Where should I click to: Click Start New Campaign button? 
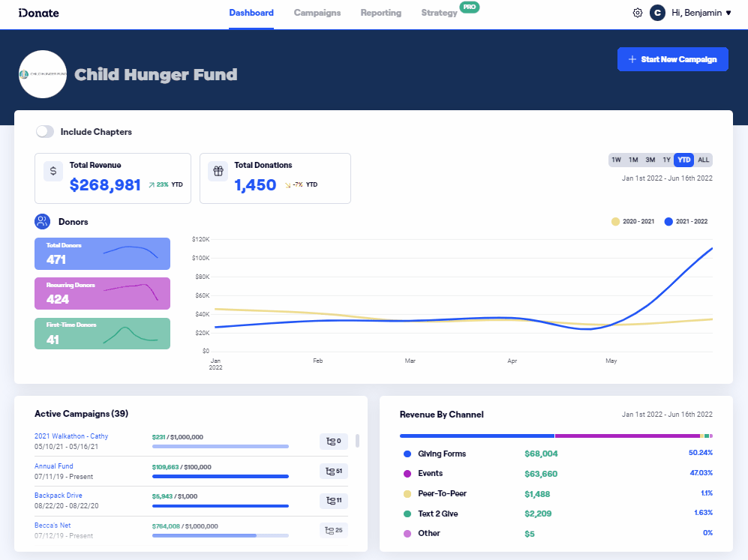tap(672, 59)
